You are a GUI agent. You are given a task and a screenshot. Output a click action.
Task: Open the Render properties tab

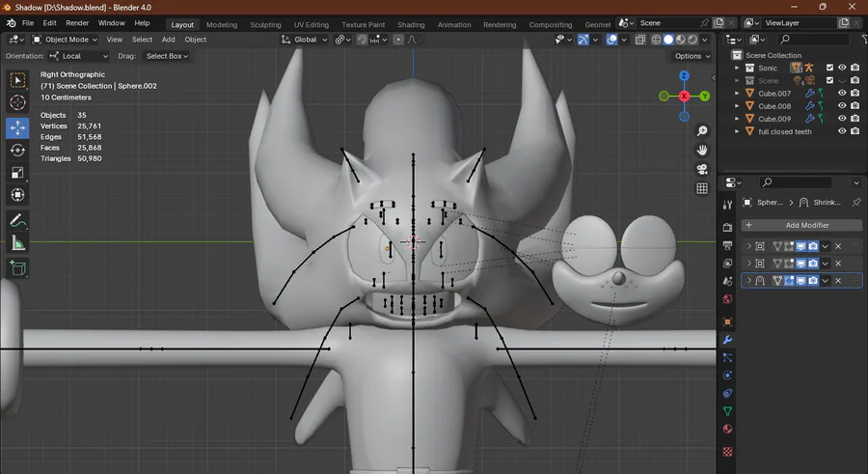coord(727,227)
